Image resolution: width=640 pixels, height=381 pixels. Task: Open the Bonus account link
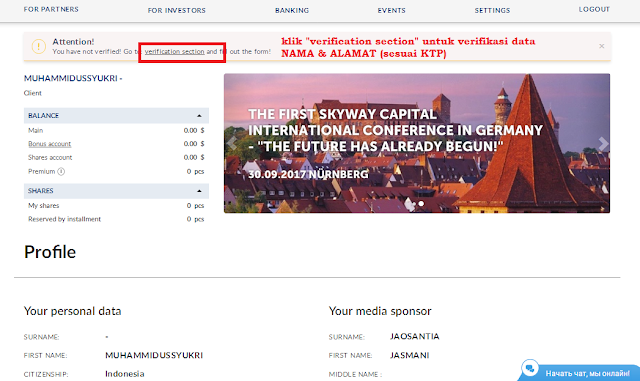49,144
